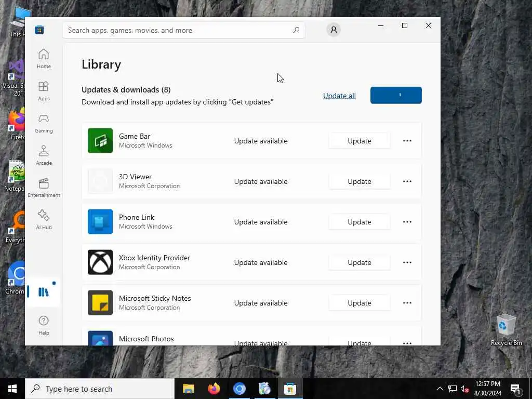532x399 pixels.
Task: Click the Xbox Identity Provider icon
Action: [100, 262]
